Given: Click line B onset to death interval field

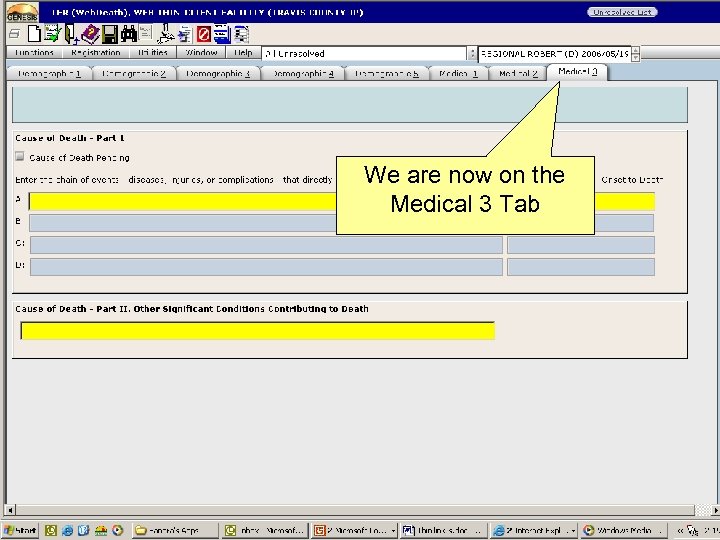Looking at the screenshot, I should 624,223.
